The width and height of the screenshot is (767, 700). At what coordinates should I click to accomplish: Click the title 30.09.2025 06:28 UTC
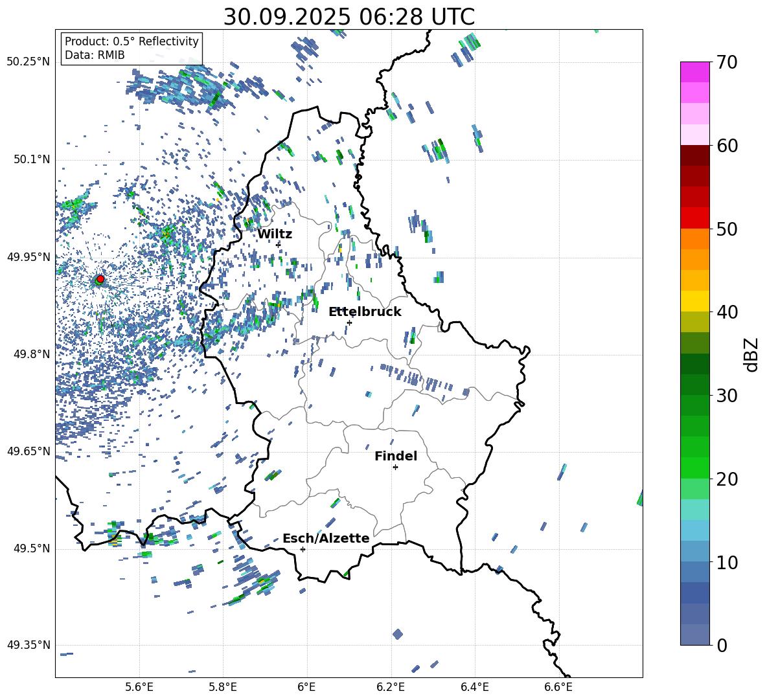tap(349, 17)
